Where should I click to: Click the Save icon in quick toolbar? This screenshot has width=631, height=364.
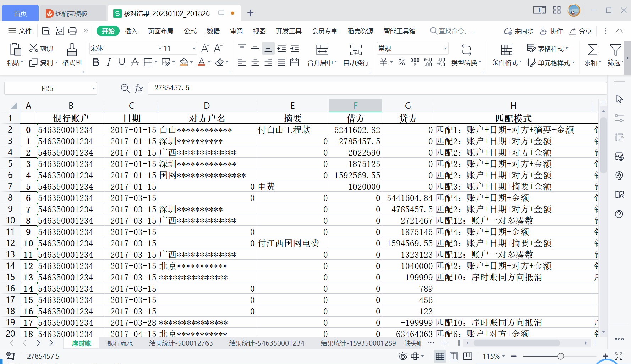46,31
